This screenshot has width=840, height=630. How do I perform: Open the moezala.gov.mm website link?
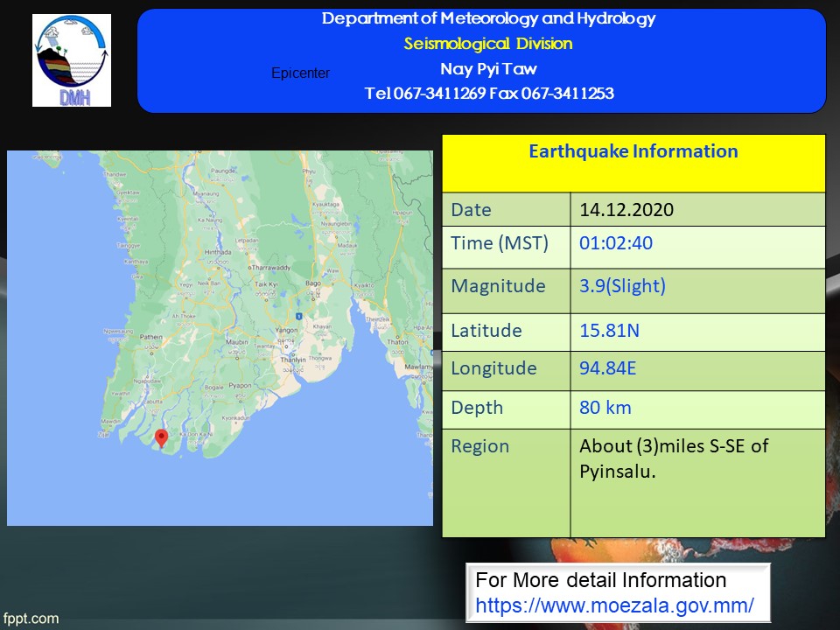click(x=614, y=605)
